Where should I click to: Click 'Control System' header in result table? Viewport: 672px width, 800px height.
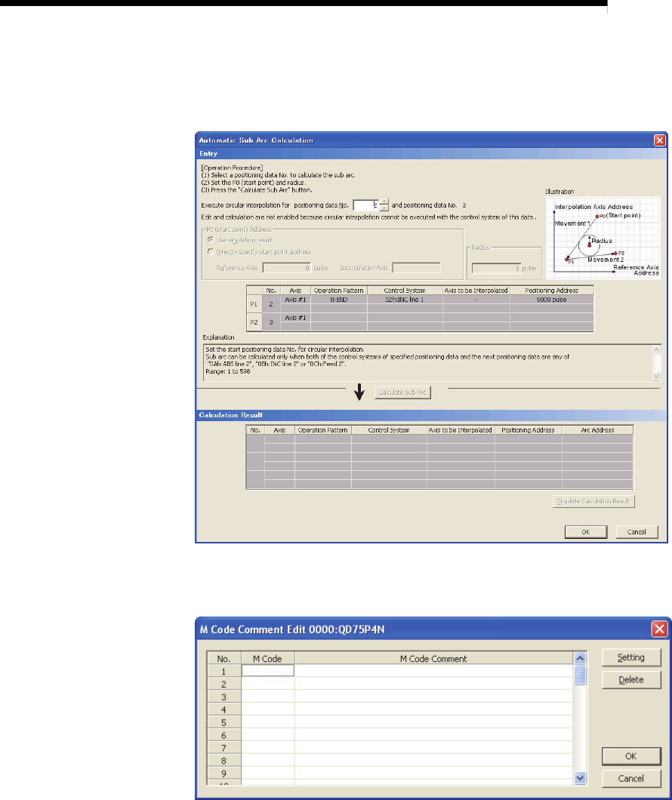(389, 430)
